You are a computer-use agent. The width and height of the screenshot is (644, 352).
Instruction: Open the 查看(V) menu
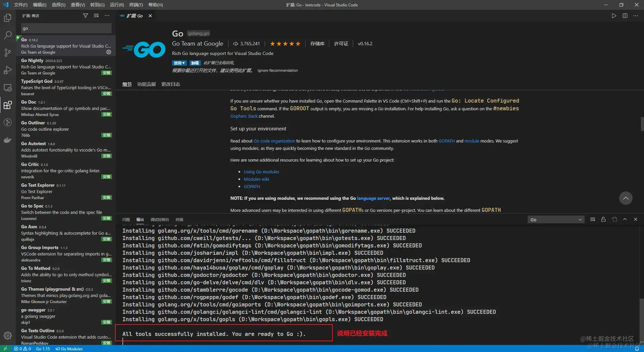point(78,5)
